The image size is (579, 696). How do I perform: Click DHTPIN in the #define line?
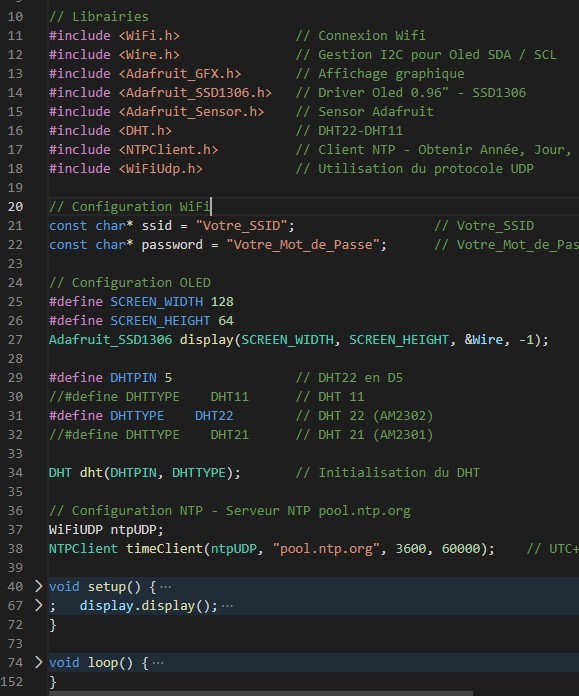click(133, 377)
